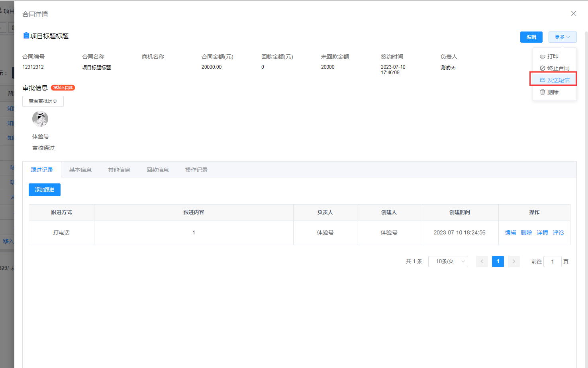Click the clipboard icon beside 项目标题标题
The image size is (588, 368).
click(26, 35)
